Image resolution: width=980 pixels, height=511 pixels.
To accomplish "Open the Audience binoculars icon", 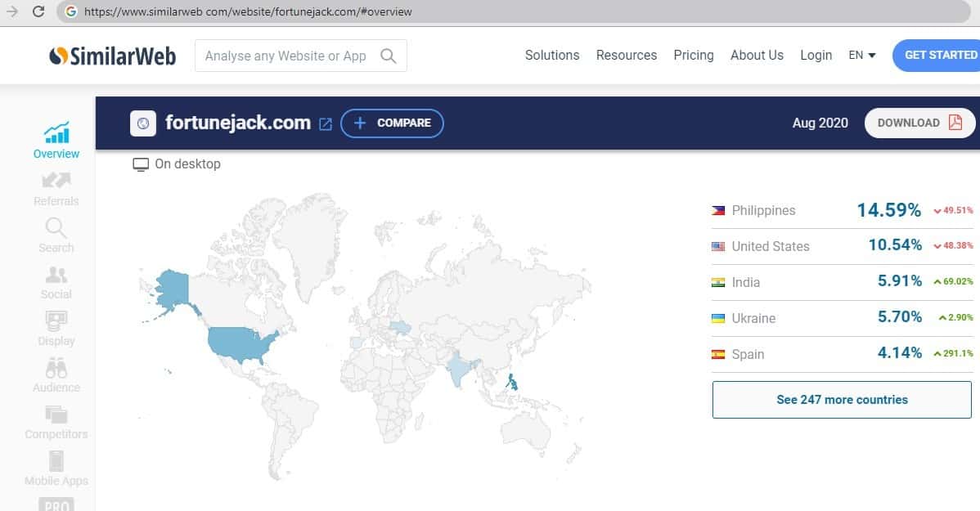I will (x=56, y=368).
